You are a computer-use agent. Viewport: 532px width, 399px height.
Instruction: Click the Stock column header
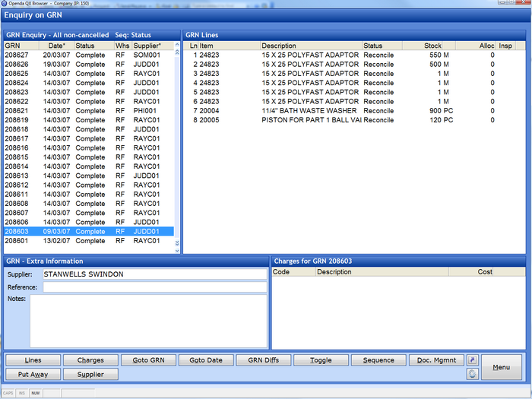point(423,46)
